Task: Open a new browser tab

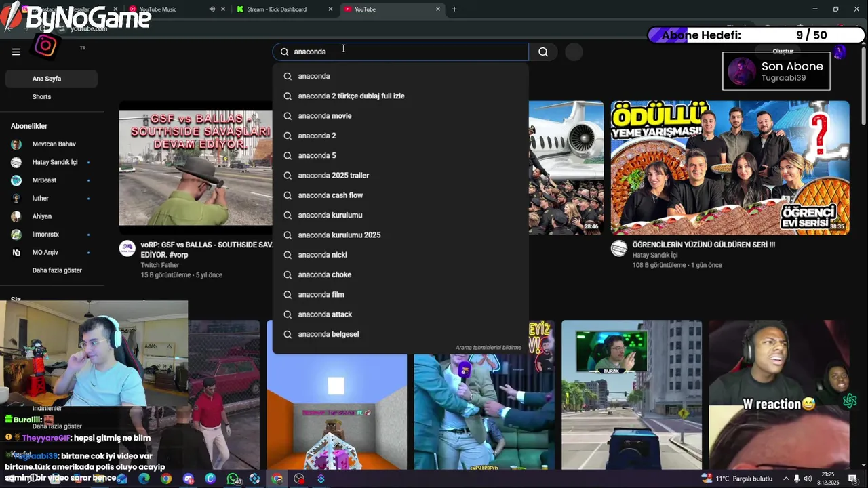Action: click(454, 9)
